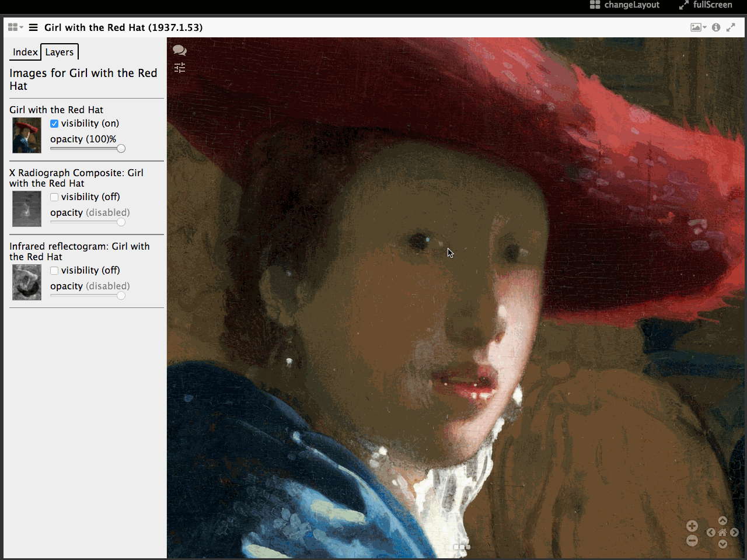Click the opacity (100)% label
Image resolution: width=747 pixels, height=560 pixels.
pos(83,139)
